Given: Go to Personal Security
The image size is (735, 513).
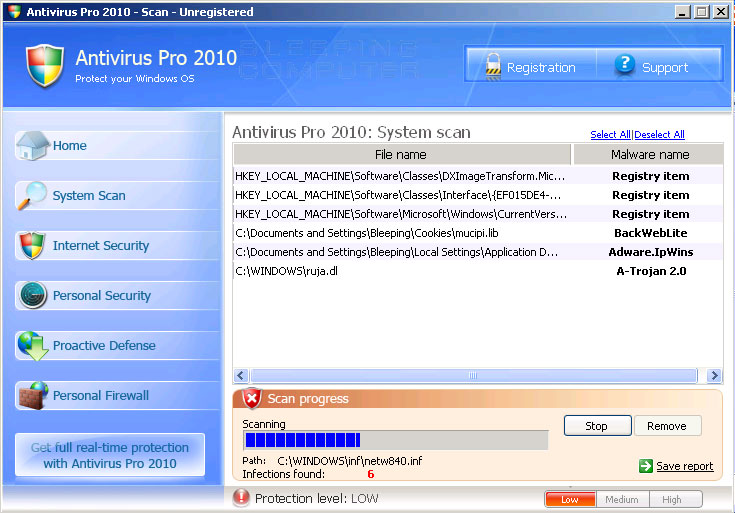Looking at the screenshot, I should tap(117, 295).
